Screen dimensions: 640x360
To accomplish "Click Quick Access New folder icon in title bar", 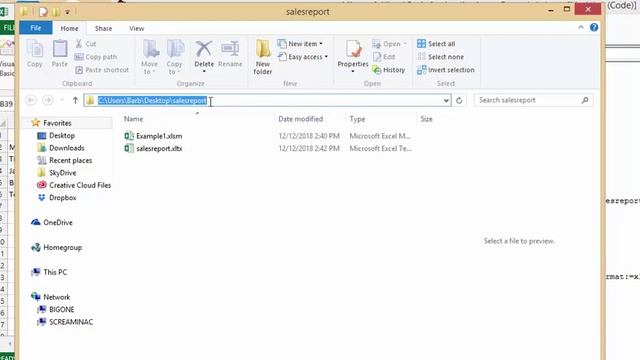I will pos(56,12).
